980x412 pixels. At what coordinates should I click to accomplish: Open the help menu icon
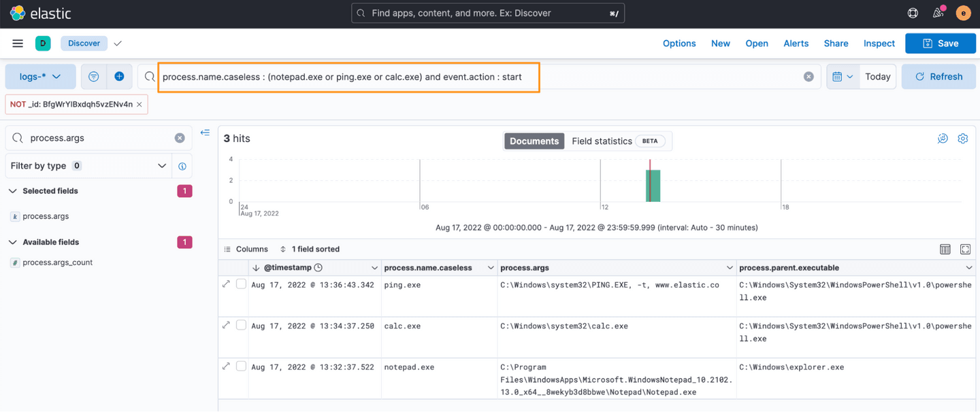(913, 13)
